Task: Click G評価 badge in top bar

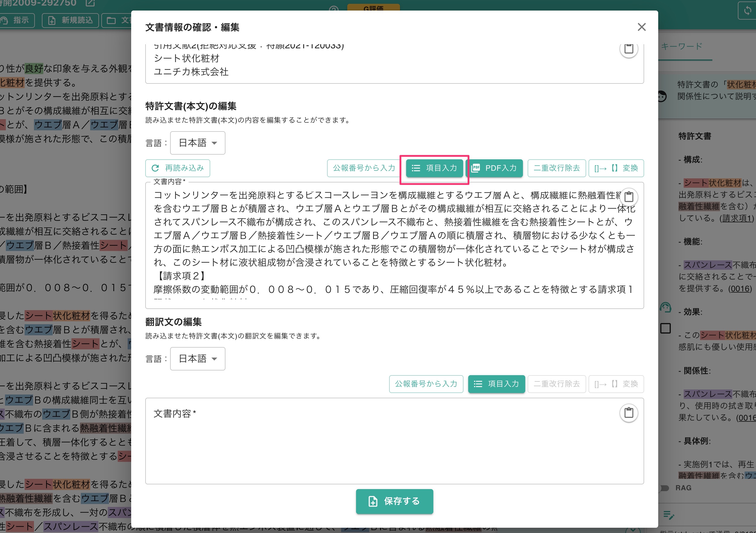Action: tap(373, 7)
